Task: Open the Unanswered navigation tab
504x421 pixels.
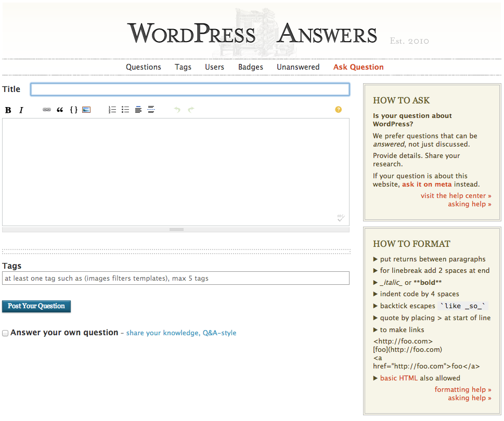Action: [x=298, y=67]
